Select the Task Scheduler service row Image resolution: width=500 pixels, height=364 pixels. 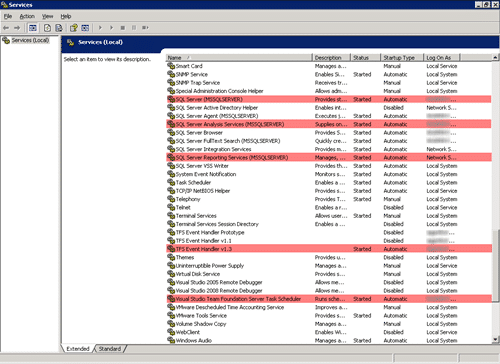[x=329, y=182]
